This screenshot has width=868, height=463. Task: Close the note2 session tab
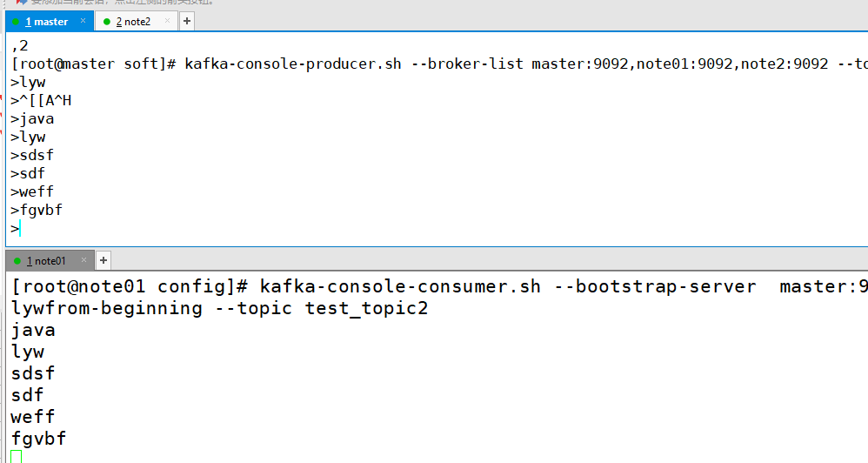coord(168,22)
